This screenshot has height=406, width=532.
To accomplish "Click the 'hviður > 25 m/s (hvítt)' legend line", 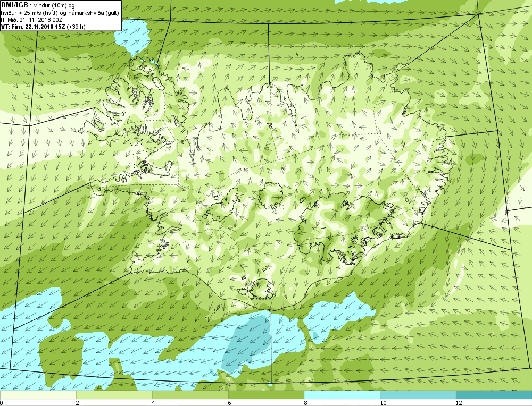I will 60,13.
